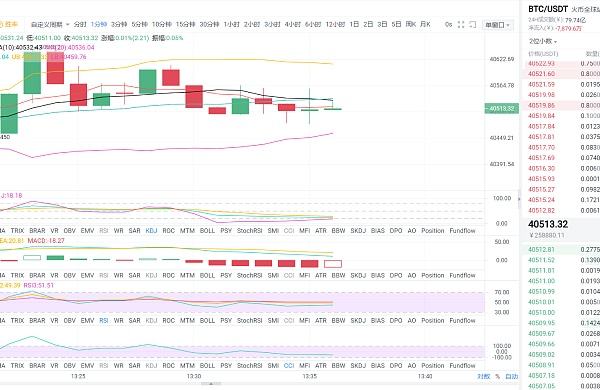This screenshot has width=600, height=390.
Task: Select the 1分钟 interval
Action: tap(99, 24)
